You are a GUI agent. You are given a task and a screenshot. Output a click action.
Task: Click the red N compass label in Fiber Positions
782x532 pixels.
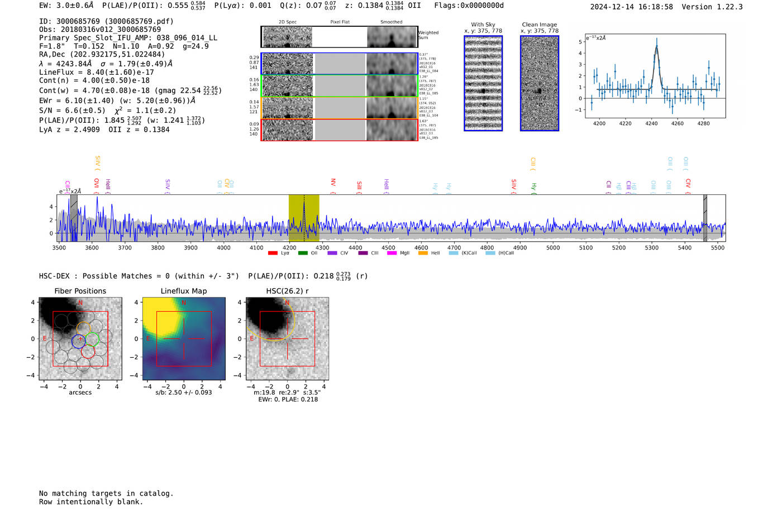tap(80, 303)
